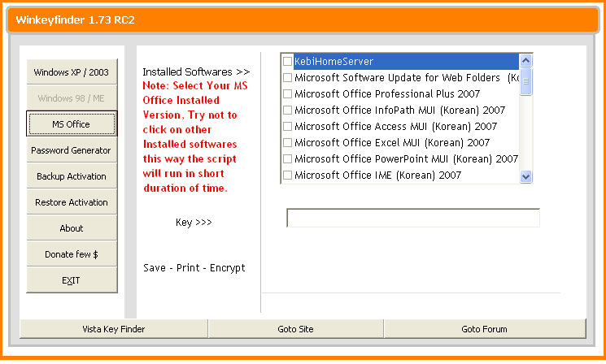Select the MS Office button

tap(72, 124)
